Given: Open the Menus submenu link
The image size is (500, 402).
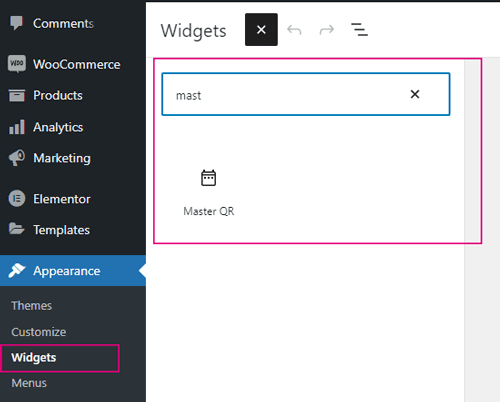Looking at the screenshot, I should click(29, 383).
